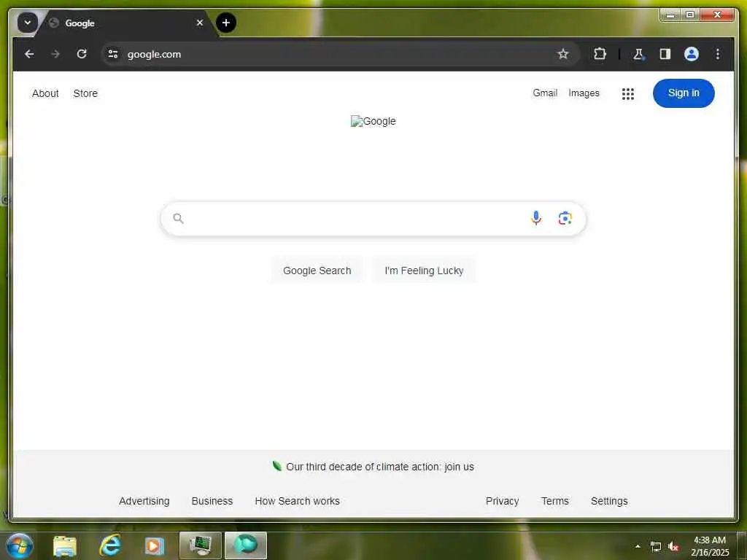Open the Windows Start menu
Screen dimensions: 747x560
(x=19, y=545)
